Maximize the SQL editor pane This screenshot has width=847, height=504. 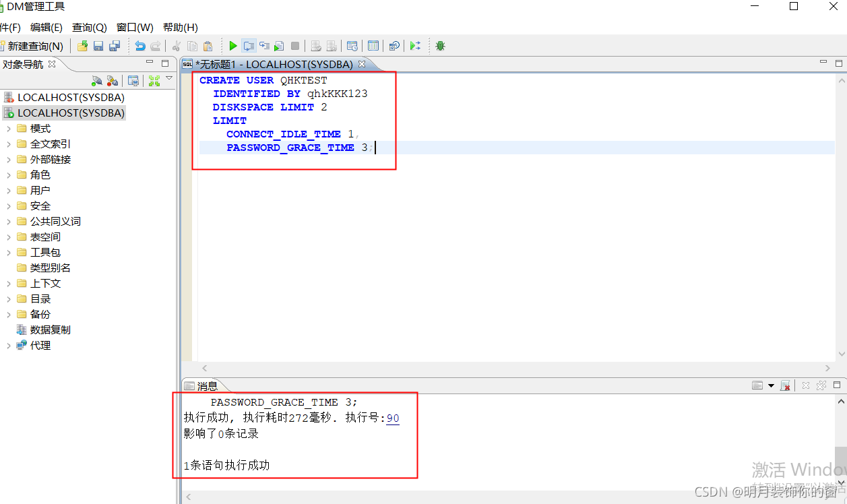[x=839, y=63]
